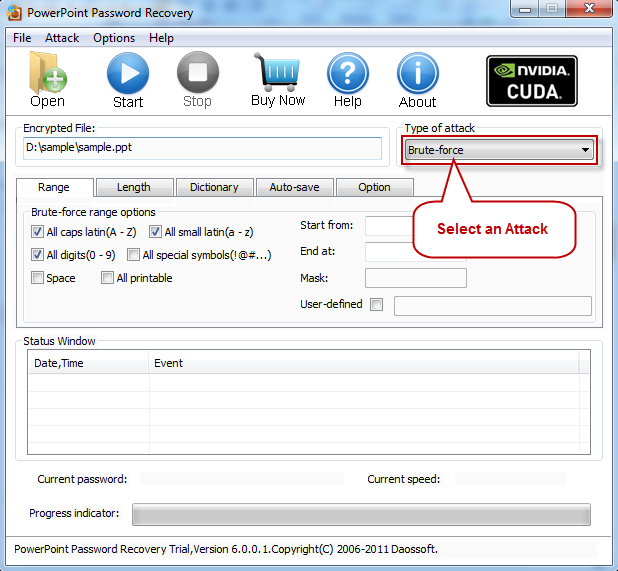This screenshot has height=571, width=618.
Task: Open the Help menu in menu bar
Action: tap(161, 38)
